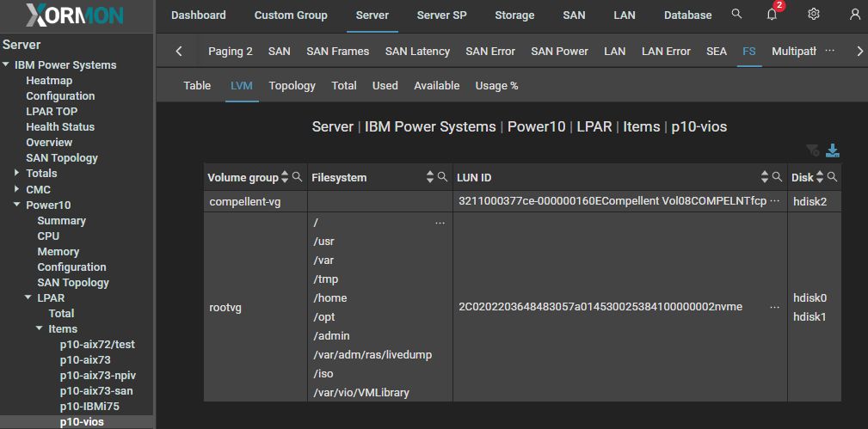Open the global search icon in top bar
Screen dimensions: 868x429
736,15
